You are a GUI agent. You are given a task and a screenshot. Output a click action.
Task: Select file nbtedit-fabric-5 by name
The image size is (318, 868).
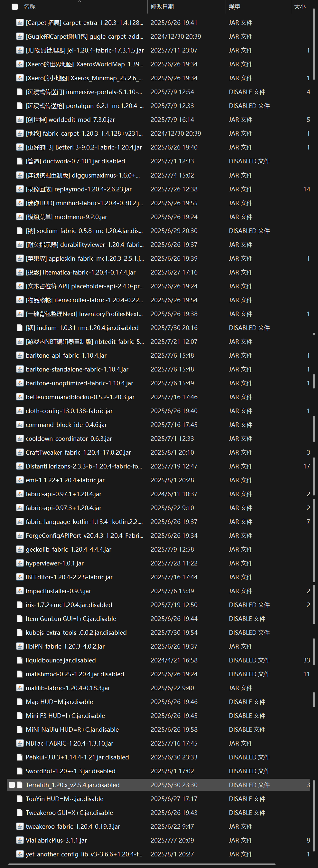point(85,341)
